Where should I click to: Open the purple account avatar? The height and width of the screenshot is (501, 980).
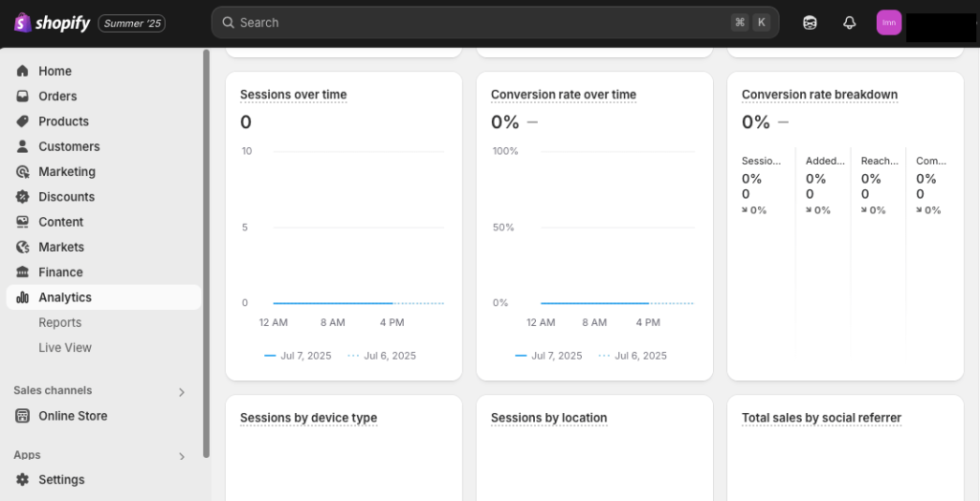pos(889,23)
